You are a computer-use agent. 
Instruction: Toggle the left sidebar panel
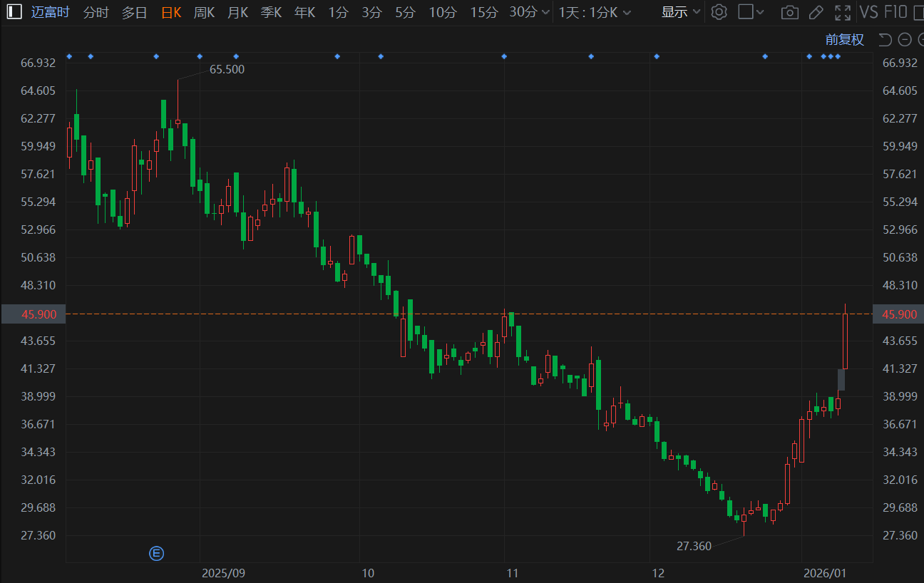[14, 12]
